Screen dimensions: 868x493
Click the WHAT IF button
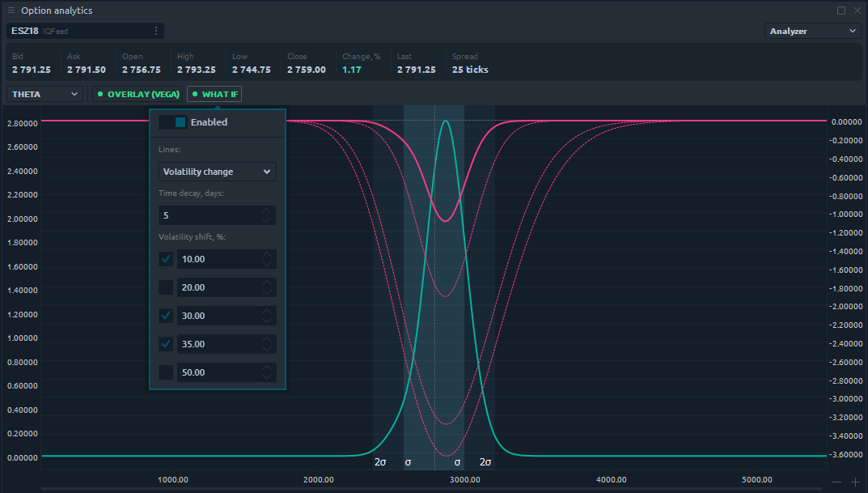(x=214, y=94)
